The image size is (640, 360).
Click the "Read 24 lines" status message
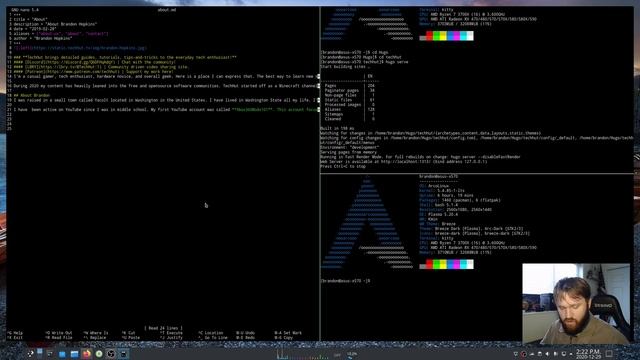(x=163, y=328)
